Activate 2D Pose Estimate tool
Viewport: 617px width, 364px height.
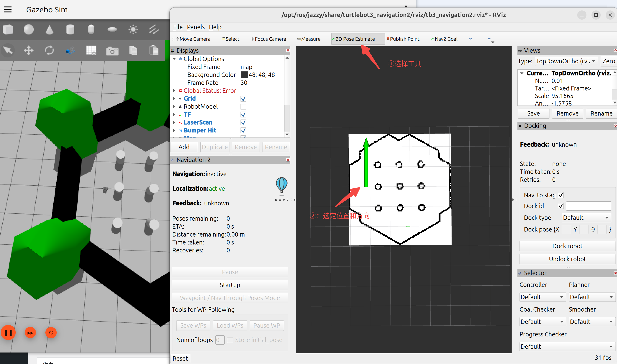[358, 39]
